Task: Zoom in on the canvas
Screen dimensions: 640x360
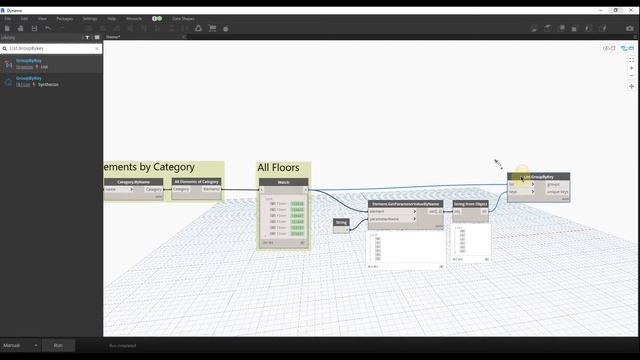Action: [x=631, y=68]
